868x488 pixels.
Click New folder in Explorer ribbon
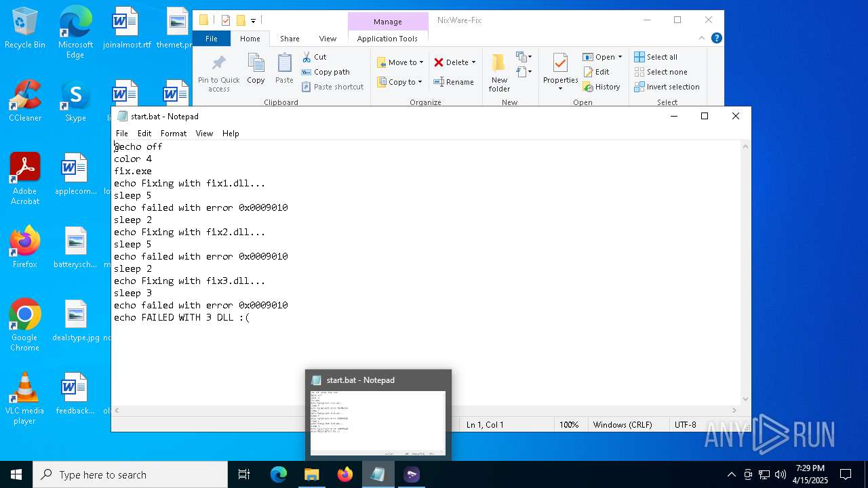(x=499, y=73)
